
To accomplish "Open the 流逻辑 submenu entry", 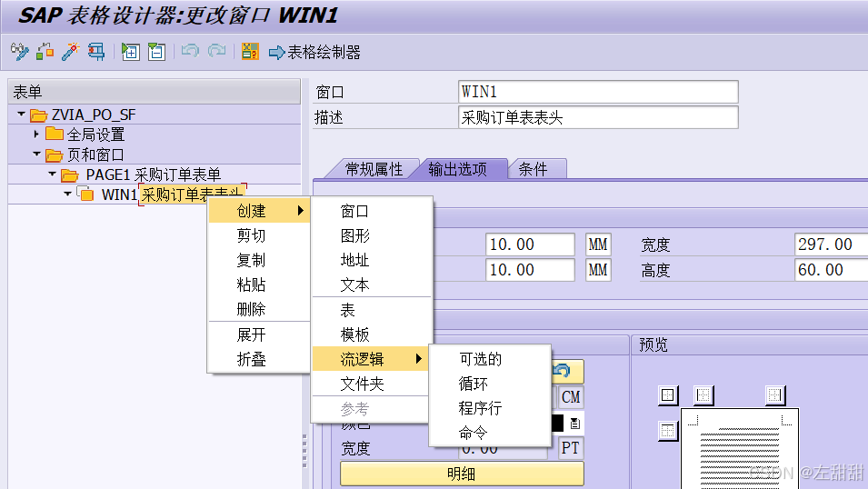I will pyautogui.click(x=370, y=359).
